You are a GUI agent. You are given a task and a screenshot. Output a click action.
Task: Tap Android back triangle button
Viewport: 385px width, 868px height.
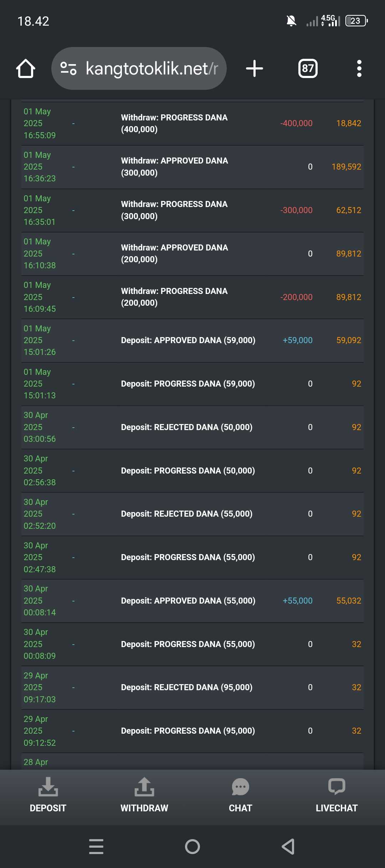[288, 847]
